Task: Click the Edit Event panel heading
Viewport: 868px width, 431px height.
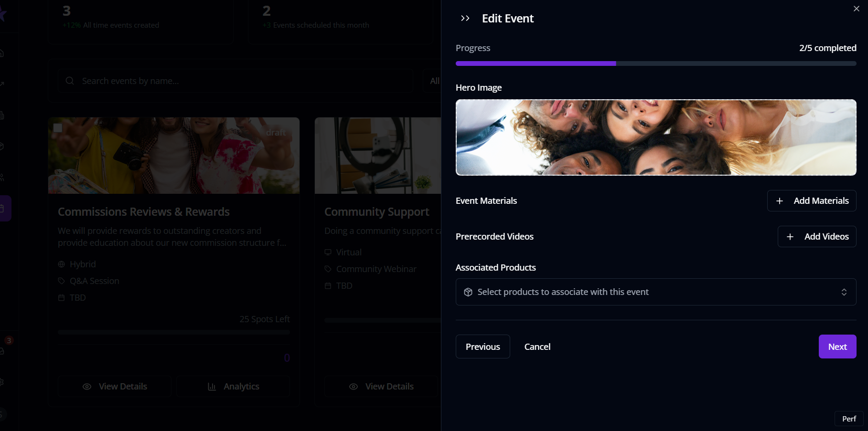Action: click(508, 19)
